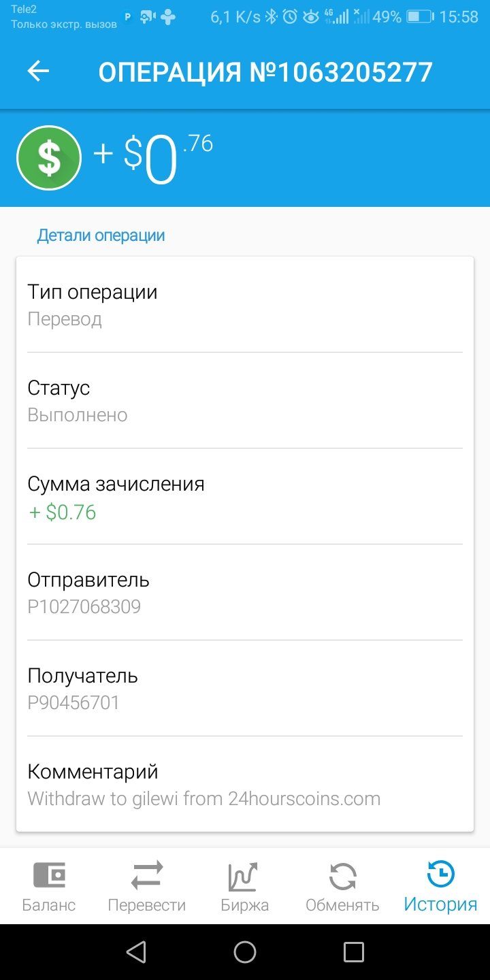The width and height of the screenshot is (490, 980).
Task: Tap the + $0.76 credited amount
Action: [x=62, y=512]
